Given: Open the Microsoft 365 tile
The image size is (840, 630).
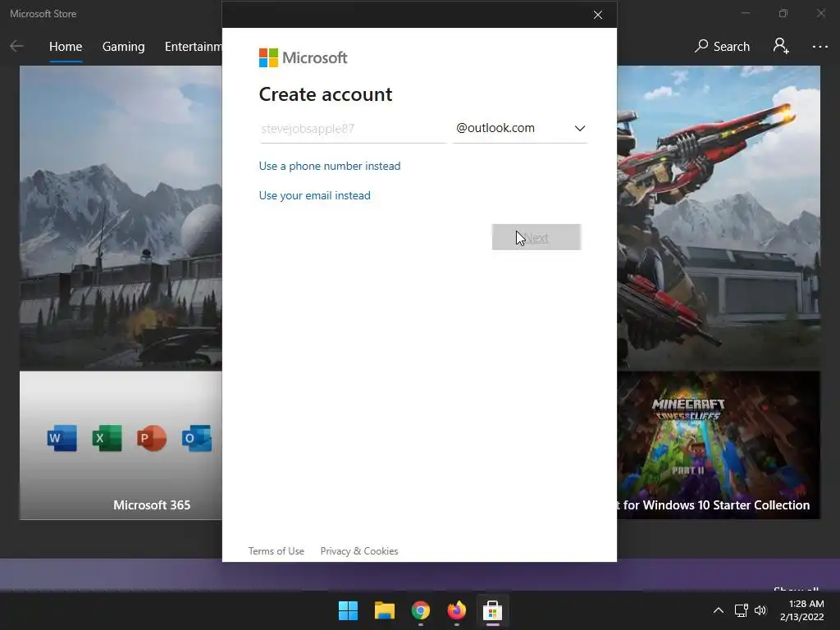Looking at the screenshot, I should 121,445.
